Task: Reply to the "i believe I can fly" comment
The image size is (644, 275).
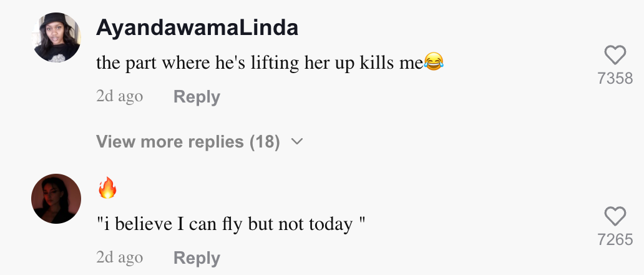Action: point(197,258)
